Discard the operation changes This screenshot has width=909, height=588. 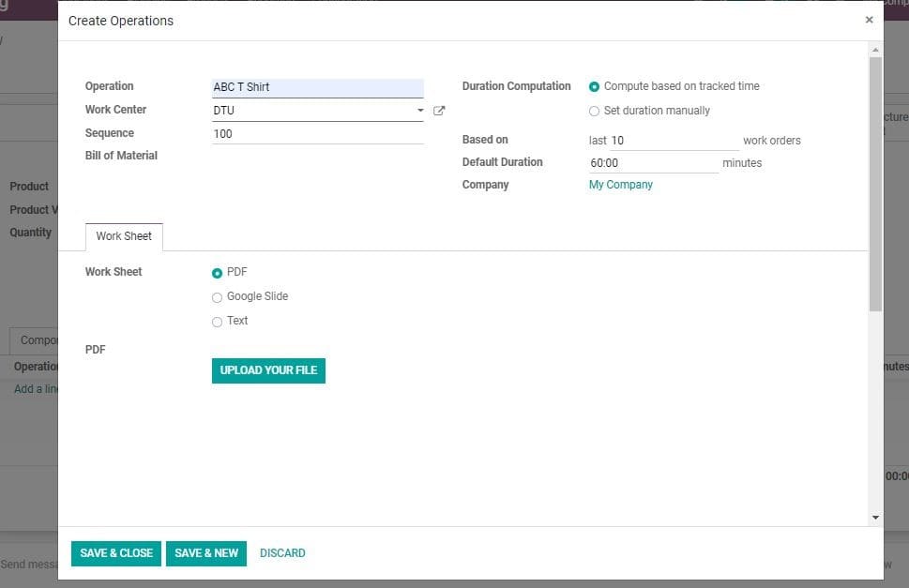pyautogui.click(x=282, y=553)
